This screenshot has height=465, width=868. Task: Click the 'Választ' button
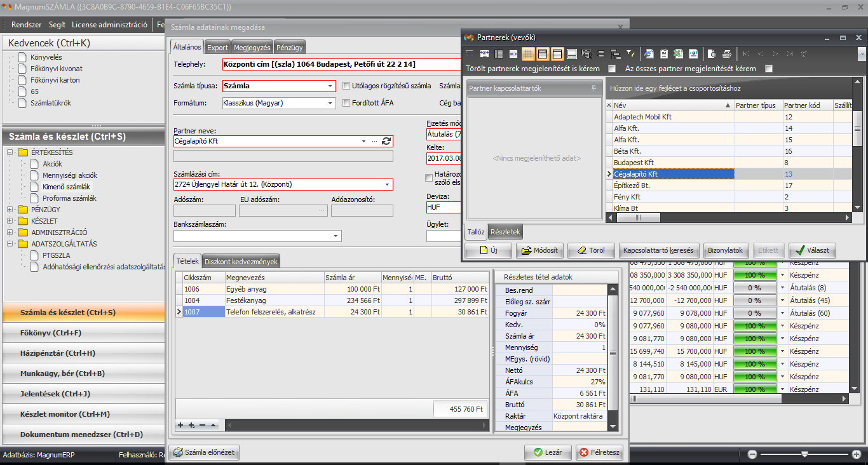(812, 250)
